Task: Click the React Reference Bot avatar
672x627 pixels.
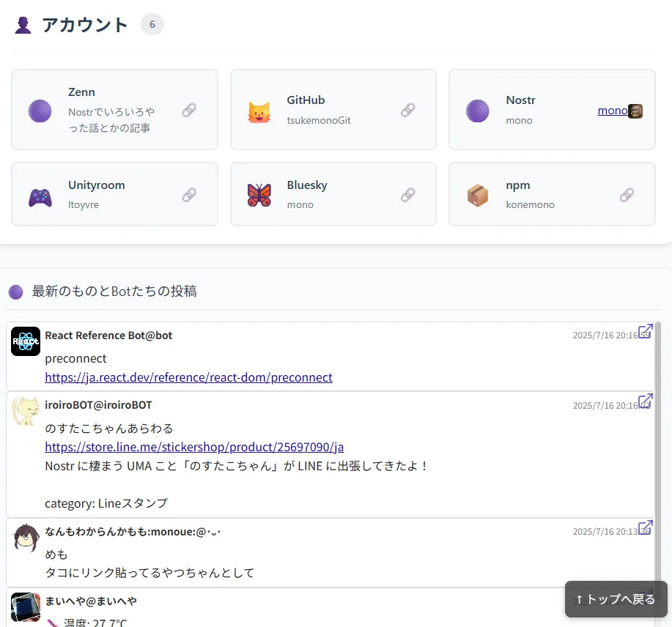Action: (25, 341)
